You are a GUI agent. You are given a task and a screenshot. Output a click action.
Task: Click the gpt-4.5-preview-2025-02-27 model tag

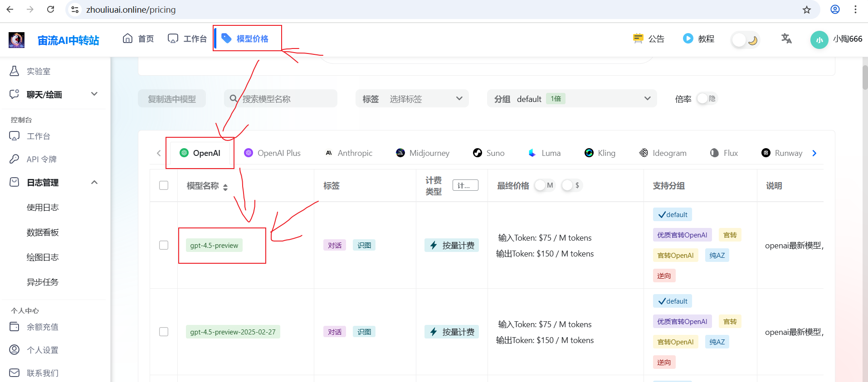pos(233,332)
